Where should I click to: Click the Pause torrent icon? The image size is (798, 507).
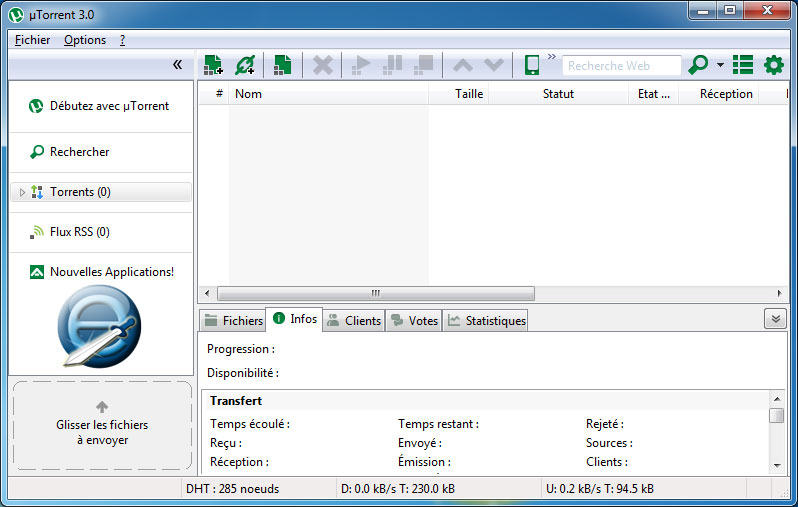pos(392,65)
